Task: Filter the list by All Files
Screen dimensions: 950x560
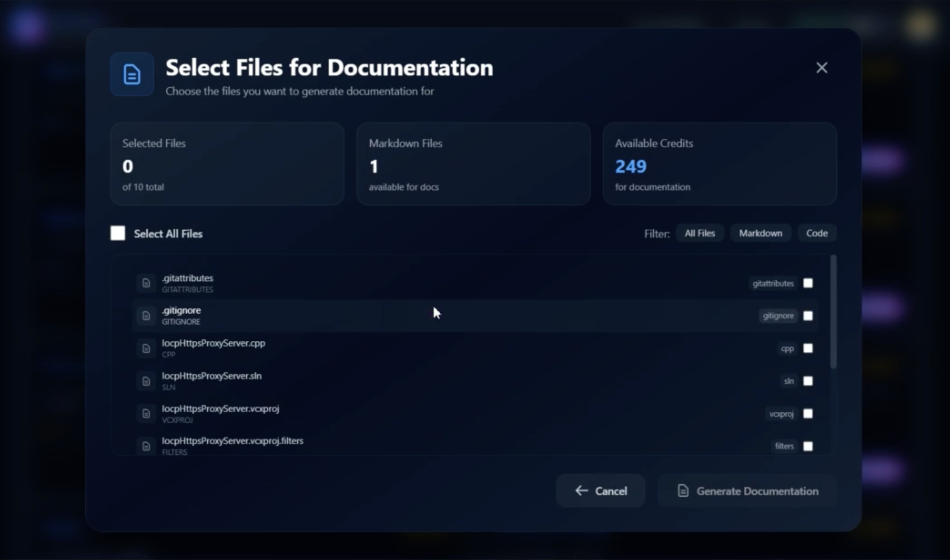Action: [x=699, y=233]
